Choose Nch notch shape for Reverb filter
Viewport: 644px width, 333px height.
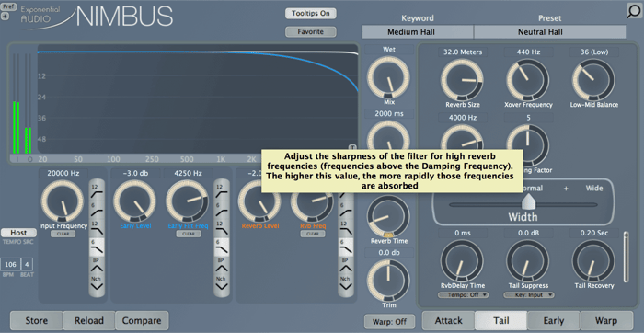[346, 284]
